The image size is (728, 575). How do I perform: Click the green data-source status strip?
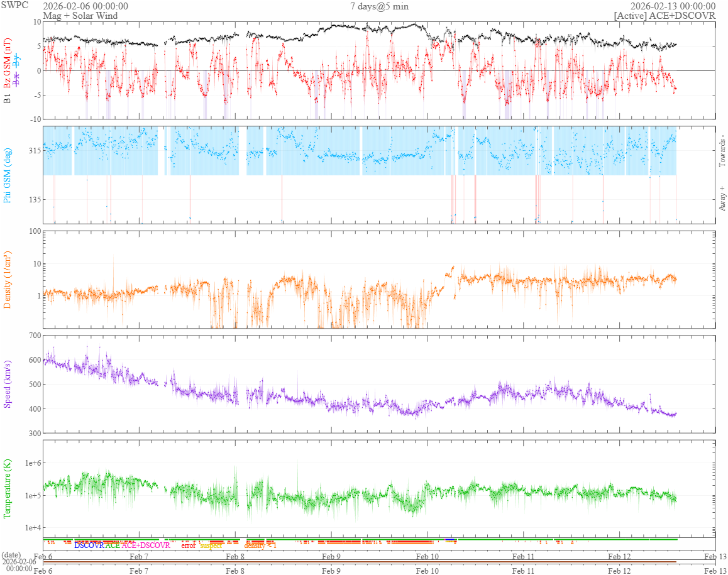point(360,539)
